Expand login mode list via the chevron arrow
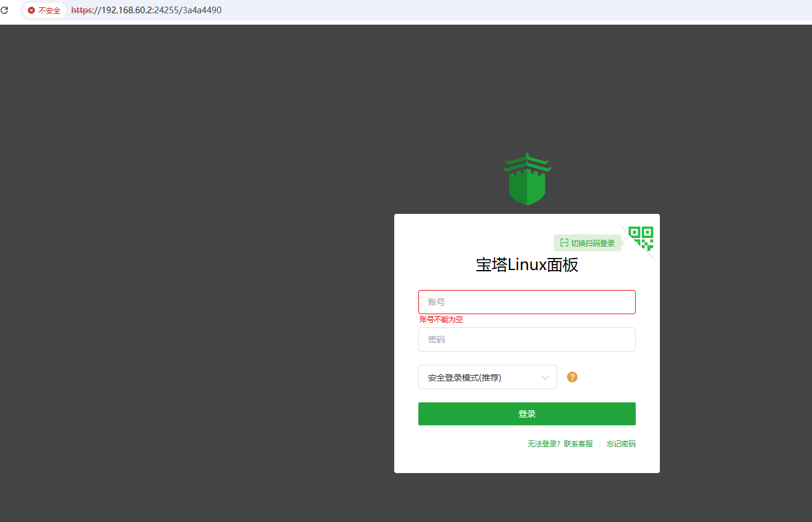This screenshot has width=812, height=522. (x=545, y=378)
